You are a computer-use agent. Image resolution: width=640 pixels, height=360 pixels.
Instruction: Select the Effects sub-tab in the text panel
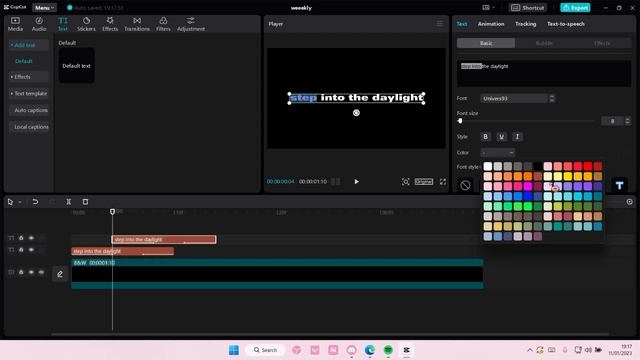click(602, 43)
